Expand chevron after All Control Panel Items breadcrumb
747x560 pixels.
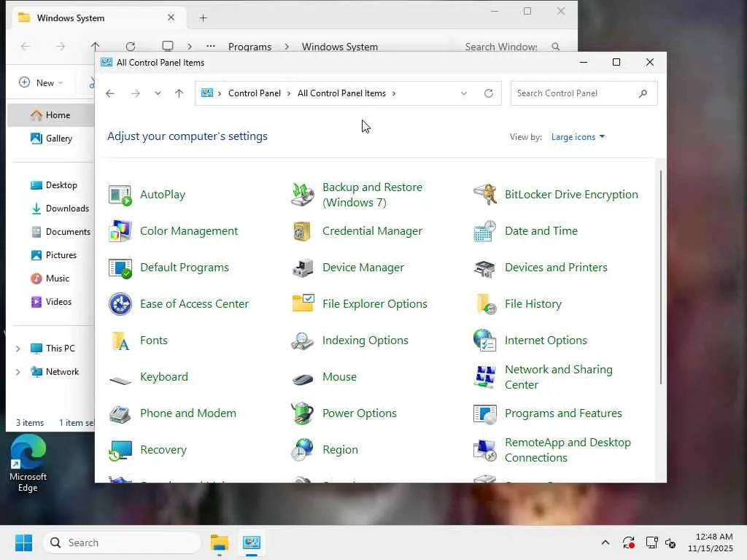[394, 93]
